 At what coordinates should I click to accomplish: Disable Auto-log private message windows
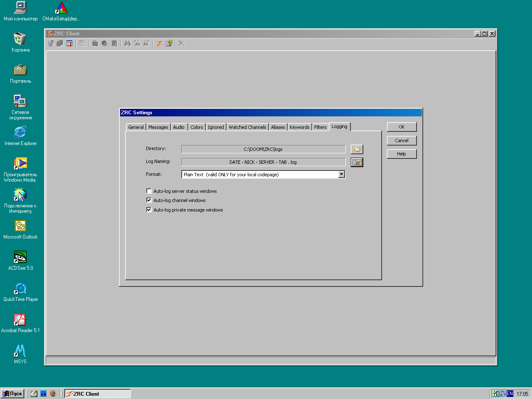pos(149,210)
